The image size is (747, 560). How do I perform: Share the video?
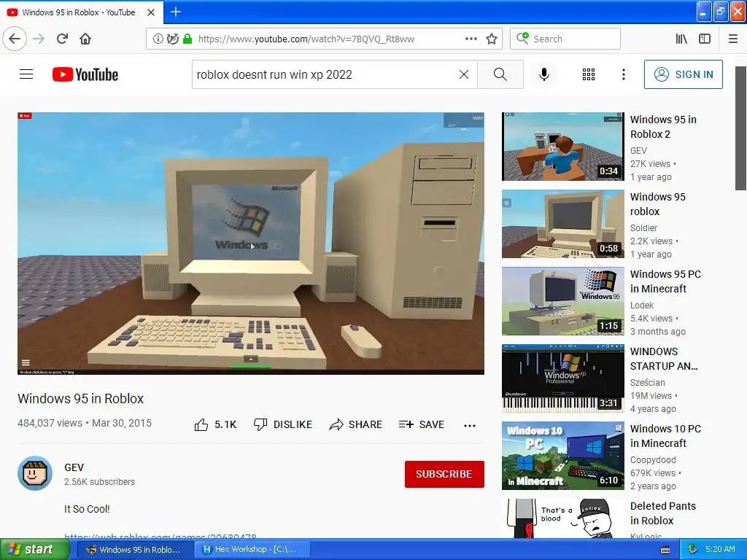[355, 424]
